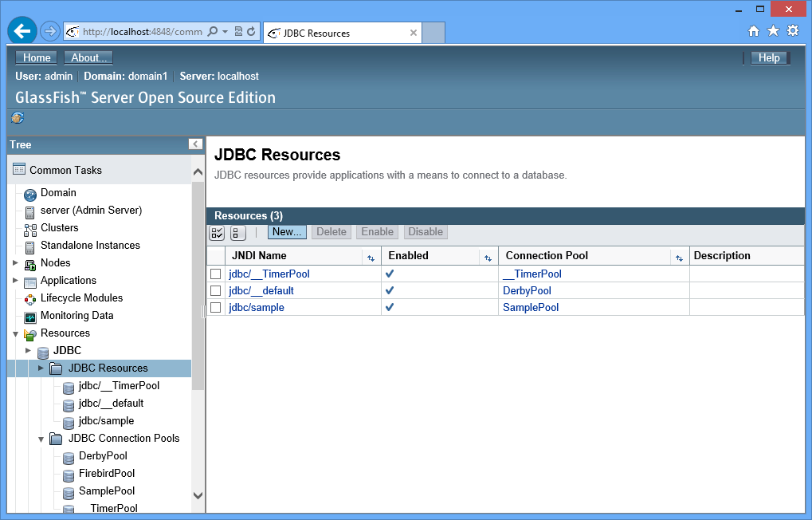Click the search magnifier in address bar
This screenshot has width=812, height=520.
tap(212, 32)
